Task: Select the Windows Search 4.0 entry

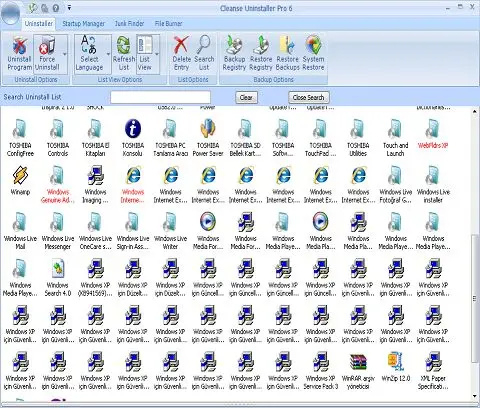Action: pos(58,278)
